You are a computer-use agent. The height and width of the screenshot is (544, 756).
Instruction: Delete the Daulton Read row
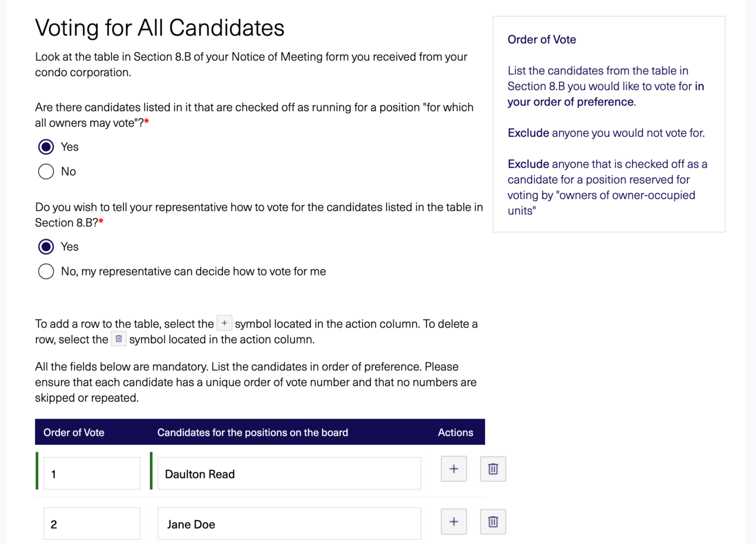[x=493, y=469]
